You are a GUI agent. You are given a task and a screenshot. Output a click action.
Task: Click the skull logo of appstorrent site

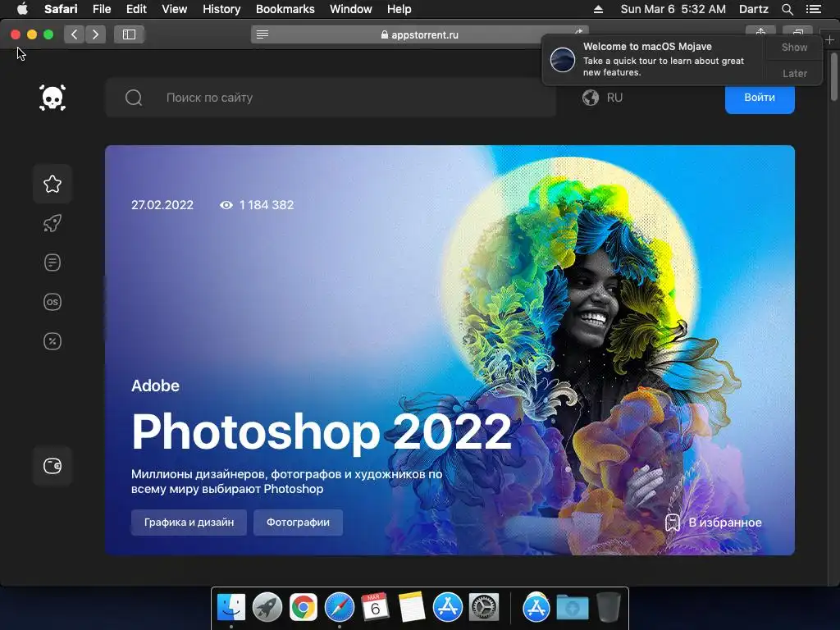coord(52,98)
